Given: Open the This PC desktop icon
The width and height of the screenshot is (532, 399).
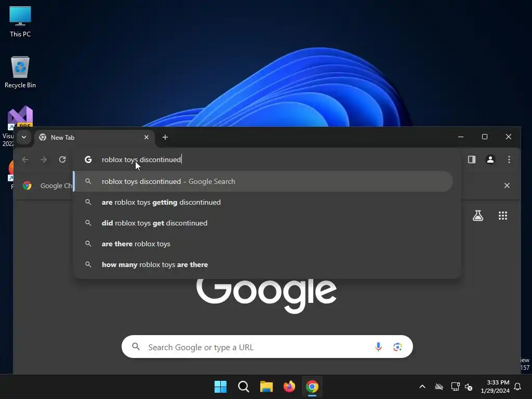Looking at the screenshot, I should pos(20,22).
